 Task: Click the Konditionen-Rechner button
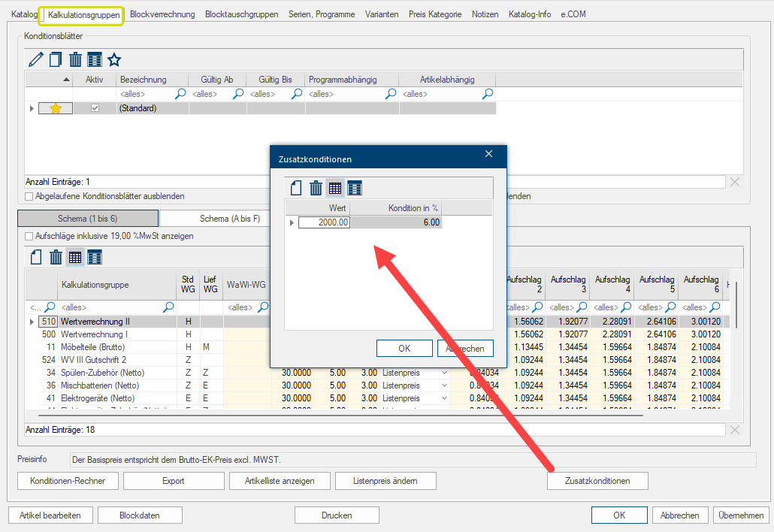click(68, 481)
